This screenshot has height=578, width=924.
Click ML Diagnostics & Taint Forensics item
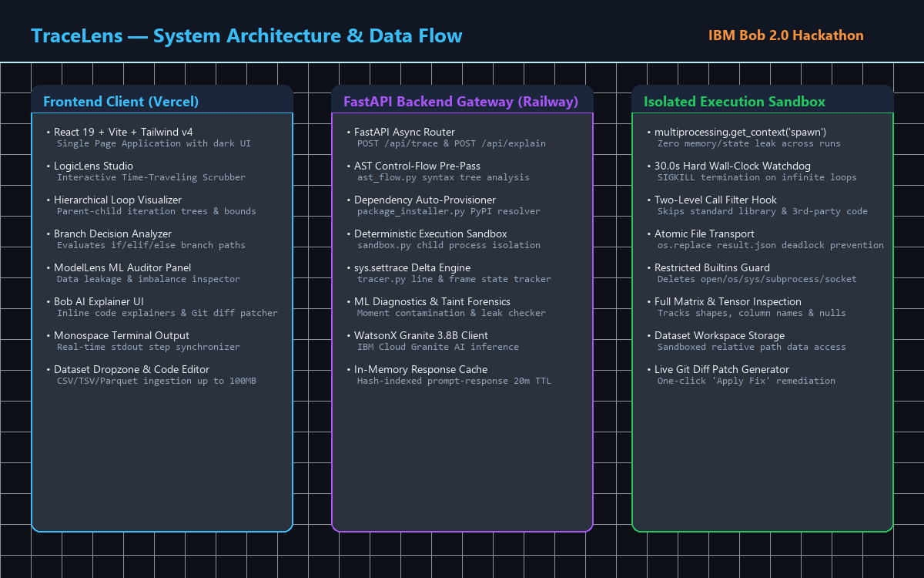tap(428, 302)
